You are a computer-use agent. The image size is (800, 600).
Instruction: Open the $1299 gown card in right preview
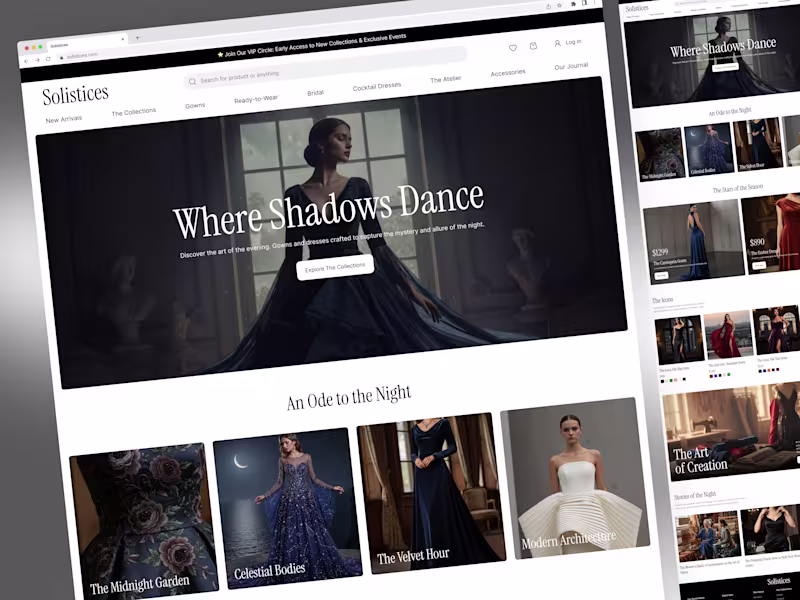(694, 242)
